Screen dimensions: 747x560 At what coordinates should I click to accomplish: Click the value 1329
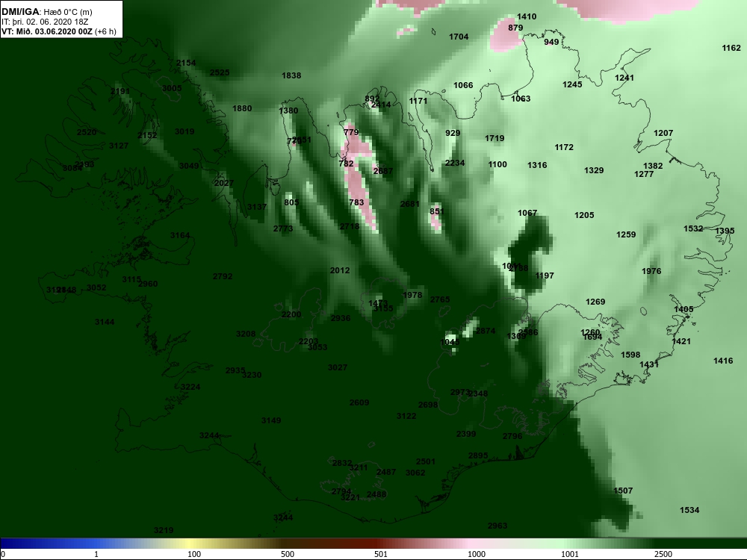[594, 170]
